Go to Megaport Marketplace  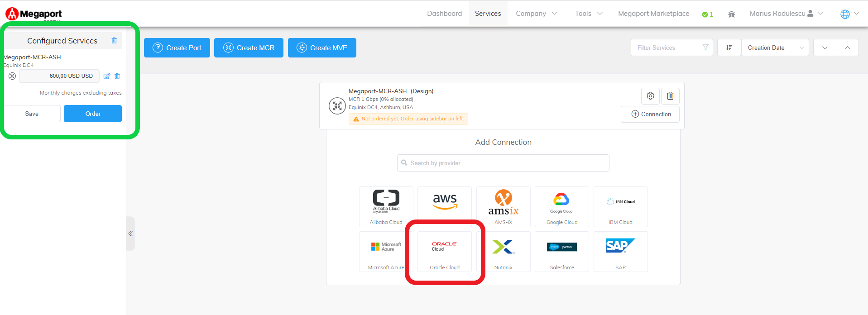pyautogui.click(x=653, y=14)
